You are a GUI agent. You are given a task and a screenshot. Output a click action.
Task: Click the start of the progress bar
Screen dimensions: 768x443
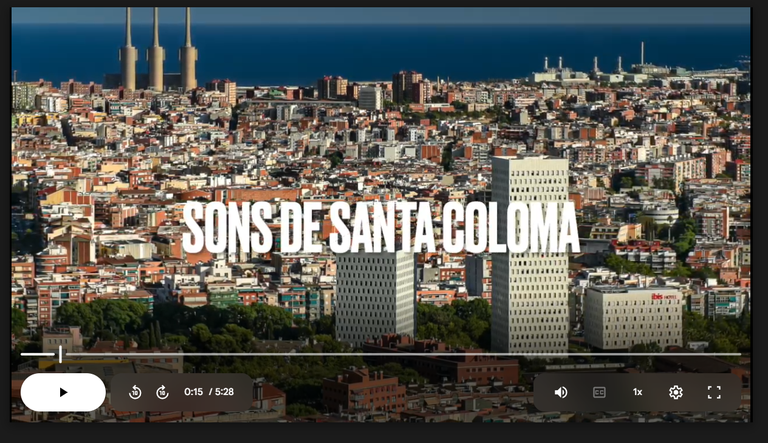23,354
